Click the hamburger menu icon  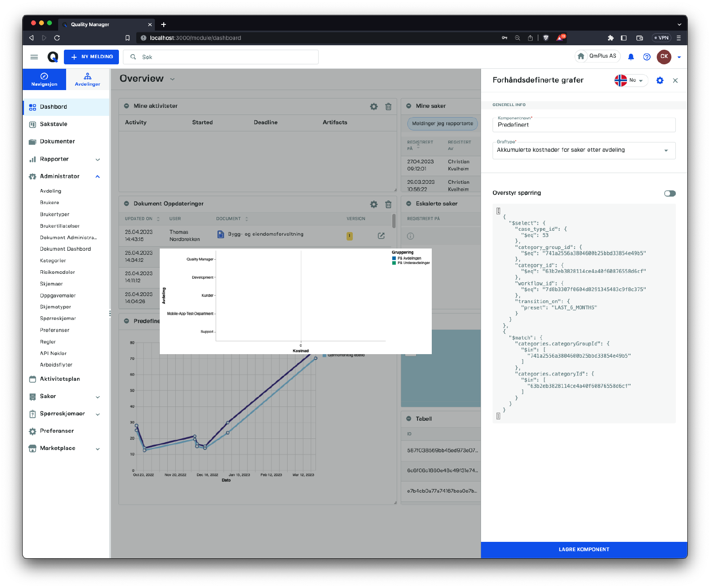[34, 57]
